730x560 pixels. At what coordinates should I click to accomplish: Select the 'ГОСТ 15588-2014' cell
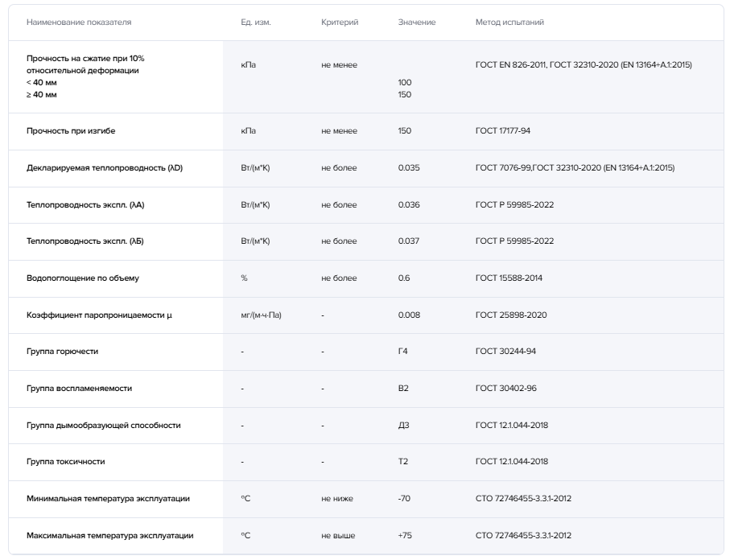pos(509,278)
